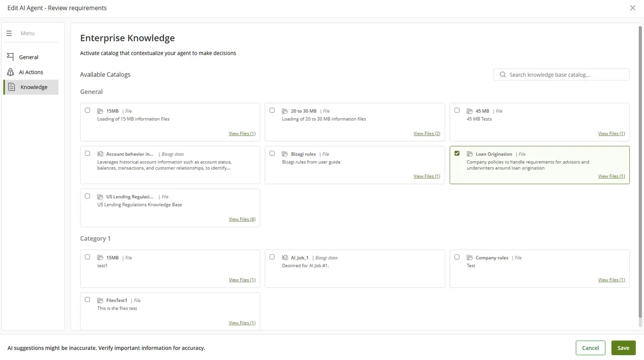Screen dimensions: 644x360
Task: View files of the Company rules catalog
Action: coord(611,280)
